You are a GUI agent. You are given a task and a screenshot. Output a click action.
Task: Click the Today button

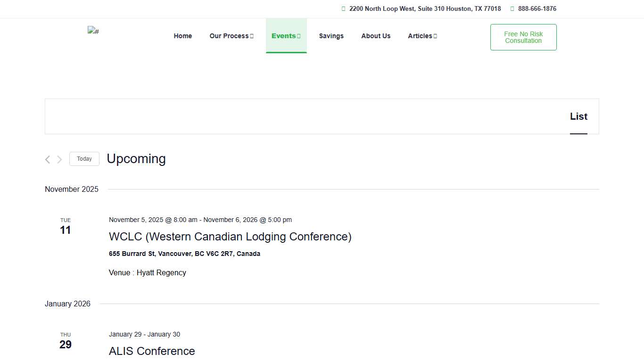(84, 159)
